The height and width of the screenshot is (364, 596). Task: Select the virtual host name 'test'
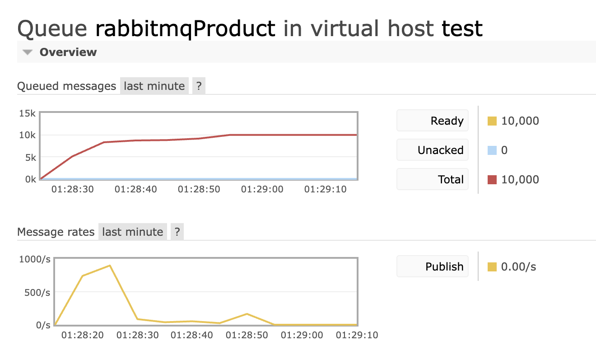[462, 28]
